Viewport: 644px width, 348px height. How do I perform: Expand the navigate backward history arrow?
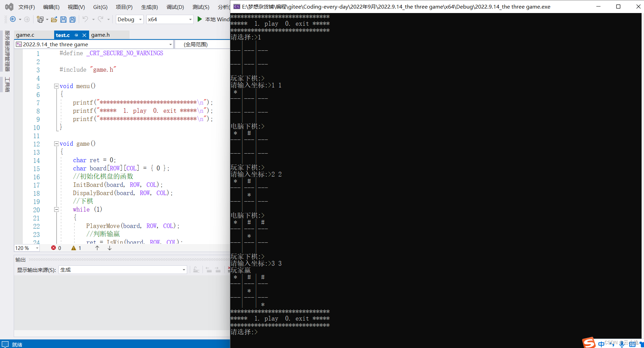coord(20,20)
